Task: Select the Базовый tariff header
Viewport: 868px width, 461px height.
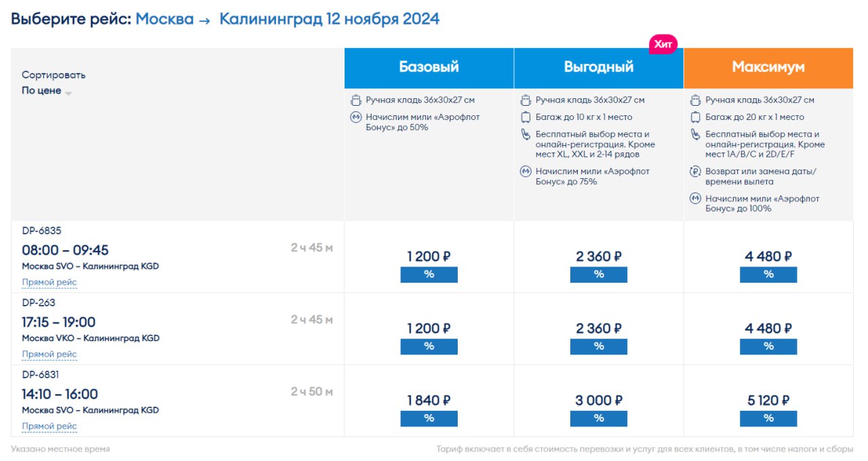Action: coord(429,67)
